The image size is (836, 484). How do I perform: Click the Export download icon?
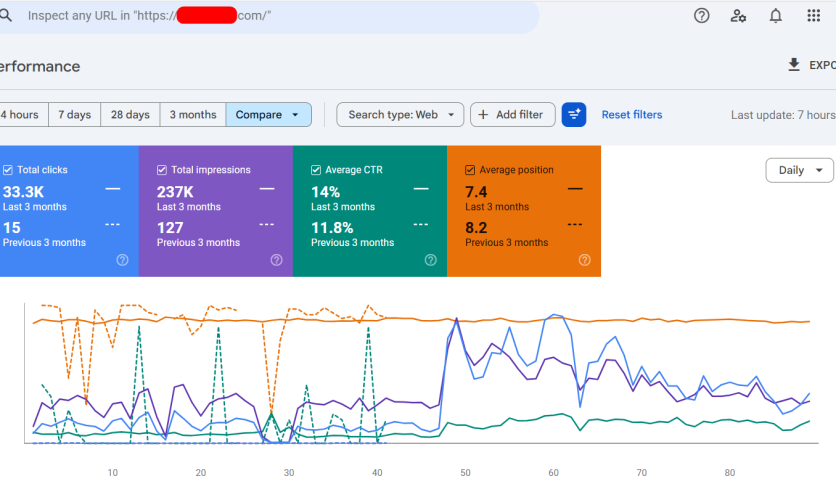click(794, 65)
